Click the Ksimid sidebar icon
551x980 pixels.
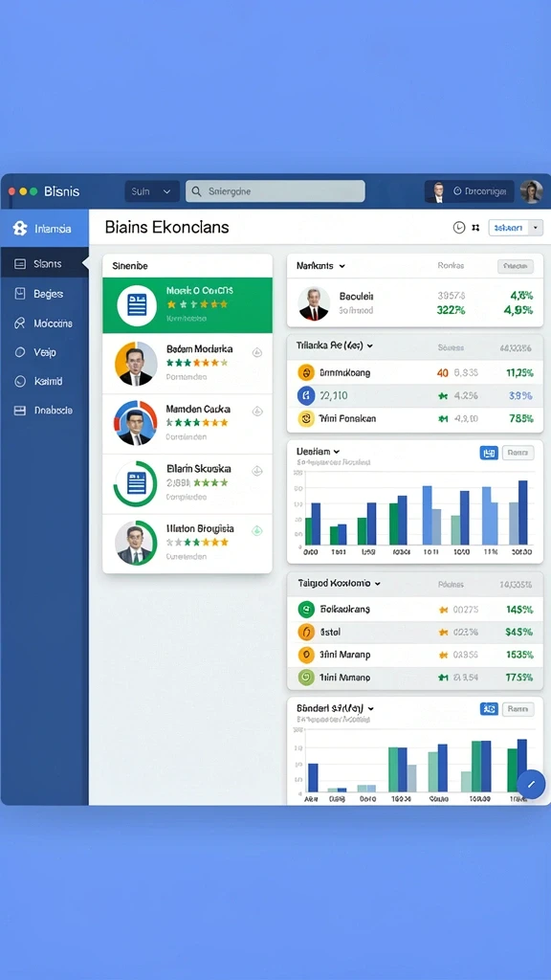click(20, 381)
